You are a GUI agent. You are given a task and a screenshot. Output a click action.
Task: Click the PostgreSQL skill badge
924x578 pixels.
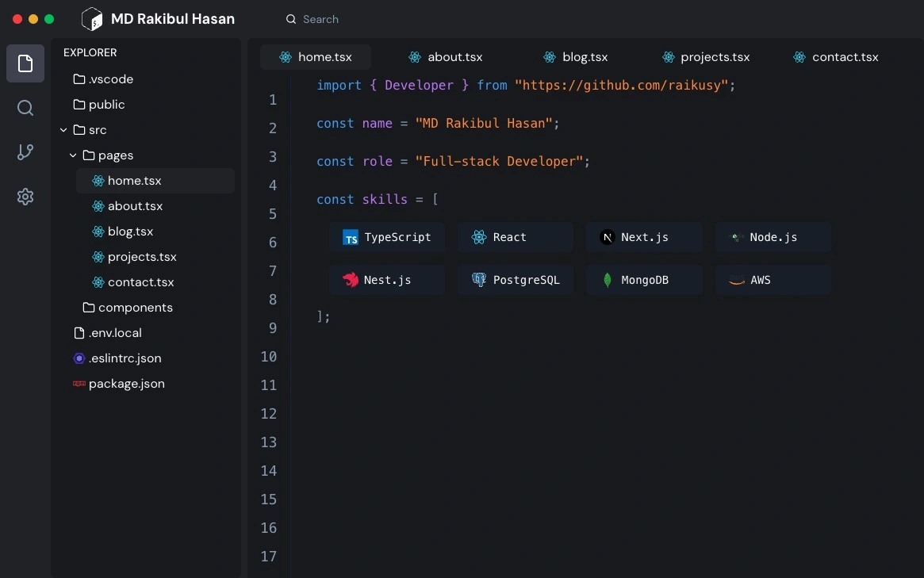click(x=516, y=280)
